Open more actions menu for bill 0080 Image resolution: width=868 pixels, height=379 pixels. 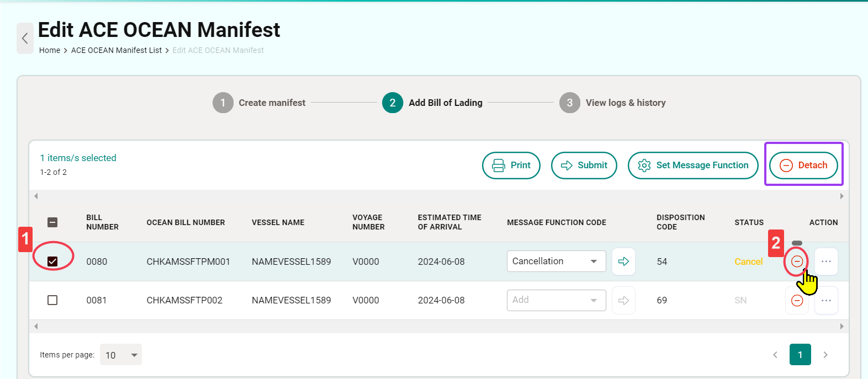[826, 261]
